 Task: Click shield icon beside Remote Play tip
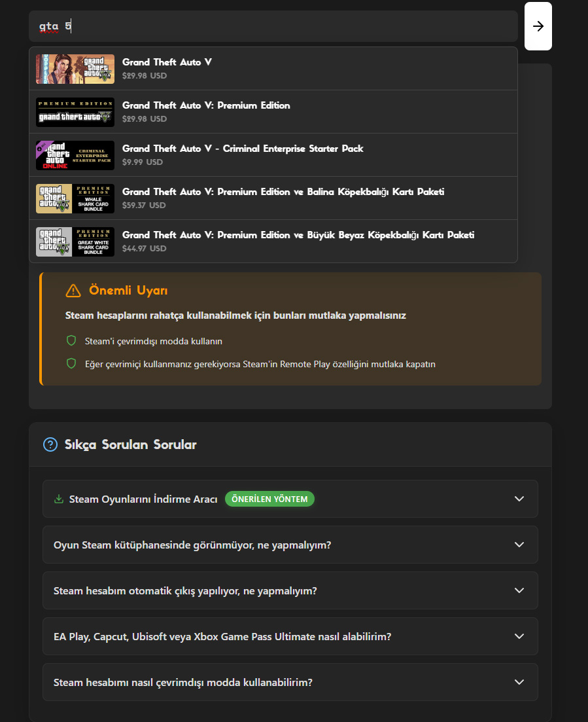pyautogui.click(x=71, y=363)
